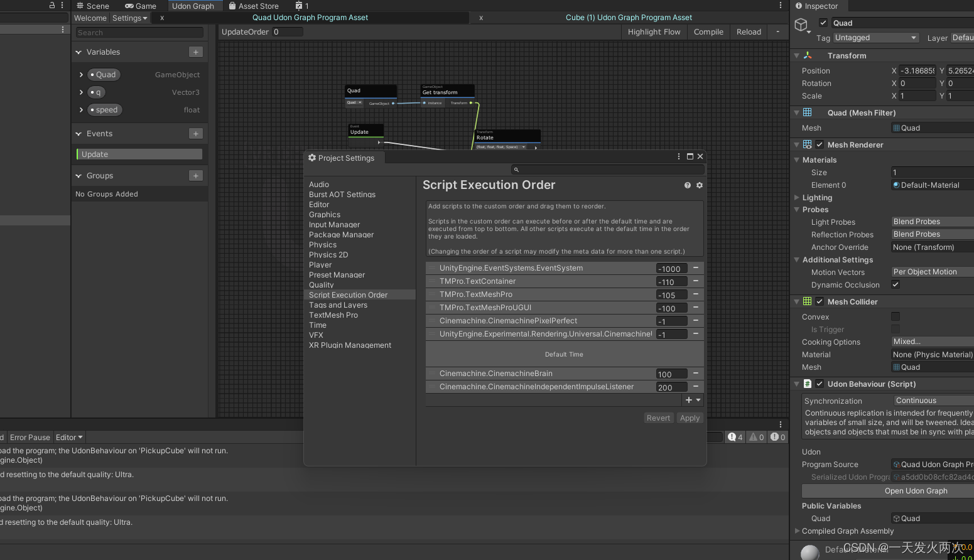974x560 pixels.
Task: Open the Settings dropdown in Udon Graph
Action: 130,18
